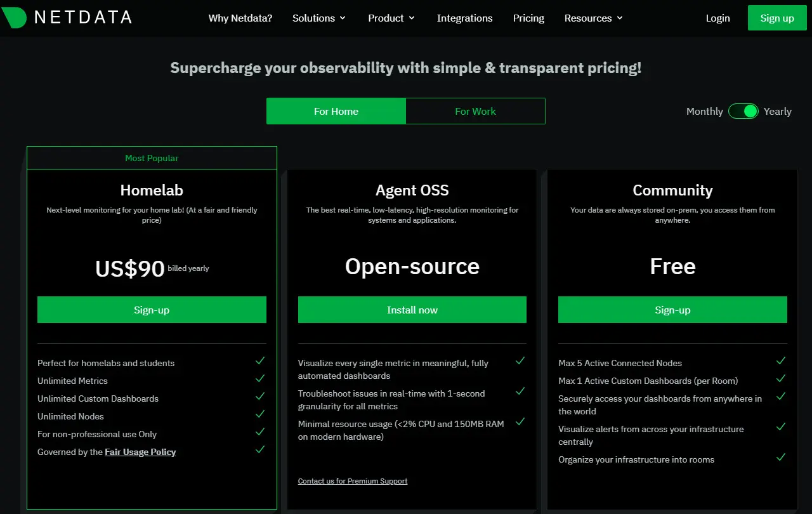Expand the Solutions dropdown menu
Viewport: 812px width, 514px height.
tap(319, 18)
